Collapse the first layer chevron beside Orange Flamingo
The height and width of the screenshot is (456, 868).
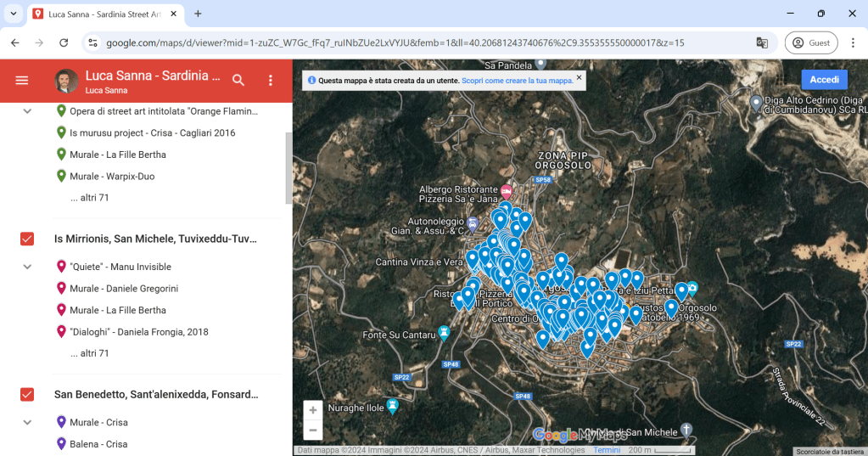click(27, 111)
